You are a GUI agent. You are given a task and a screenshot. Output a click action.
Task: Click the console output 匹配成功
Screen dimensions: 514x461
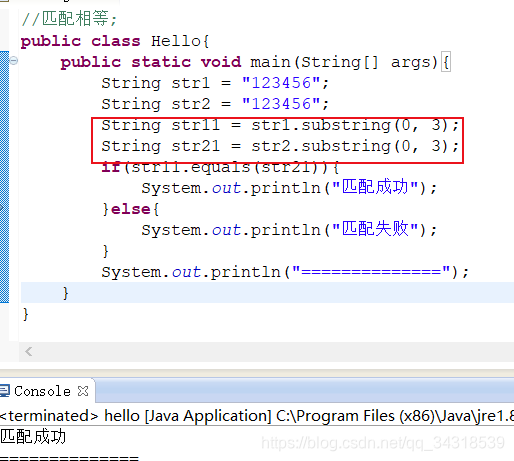33,437
